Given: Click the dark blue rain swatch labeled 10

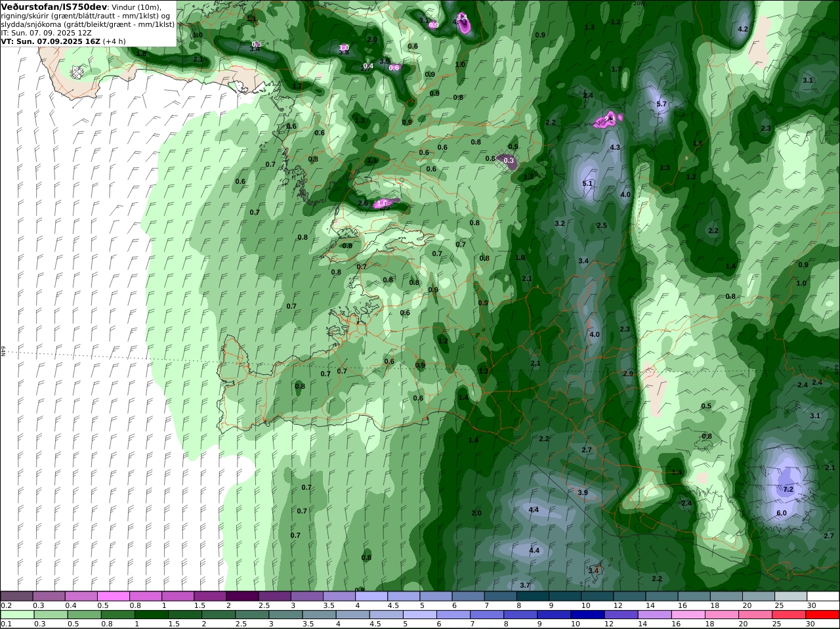Looking at the screenshot, I should click(x=586, y=615).
